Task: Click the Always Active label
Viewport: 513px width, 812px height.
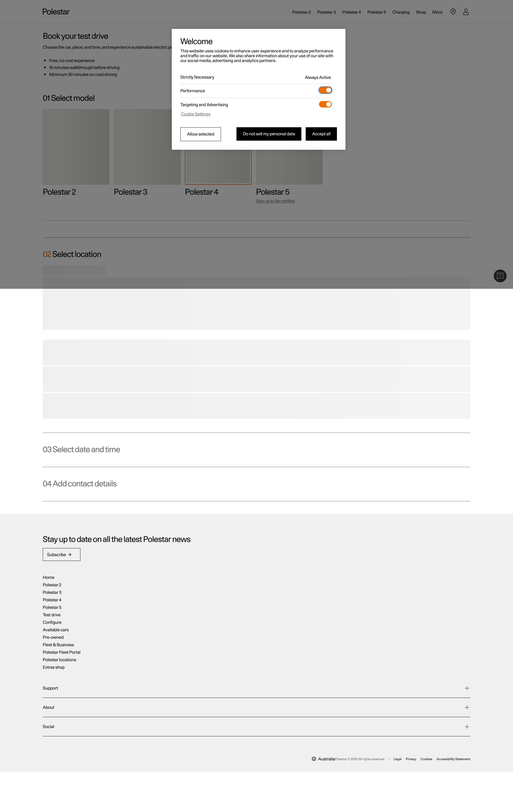Action: [x=318, y=78]
